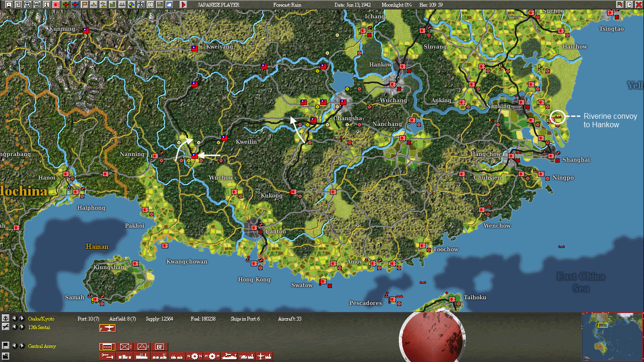
Task: Click the rising sun flag toolbar icon
Action: [57, 4]
